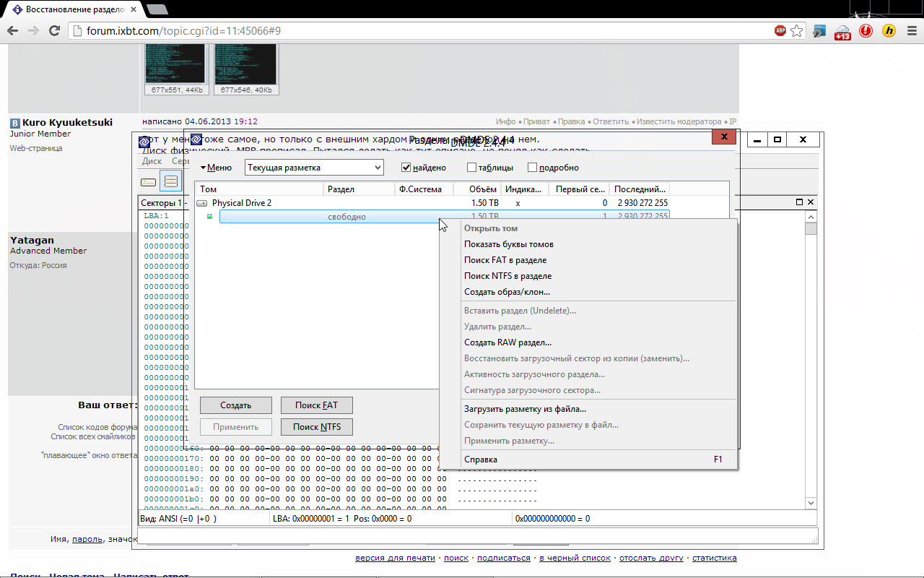Screen dimensions: 924x578
Task: Open the cloud +13 weather extension
Action: point(842,31)
